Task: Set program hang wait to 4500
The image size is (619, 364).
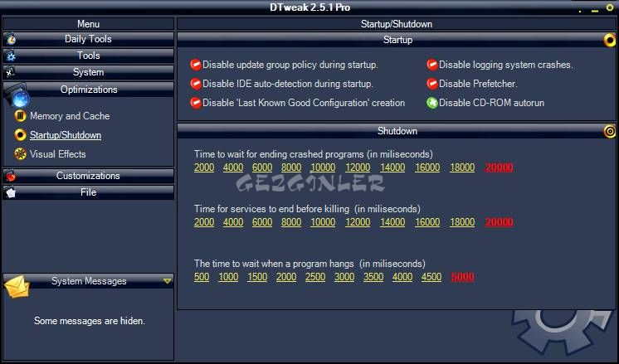Action: click(431, 277)
